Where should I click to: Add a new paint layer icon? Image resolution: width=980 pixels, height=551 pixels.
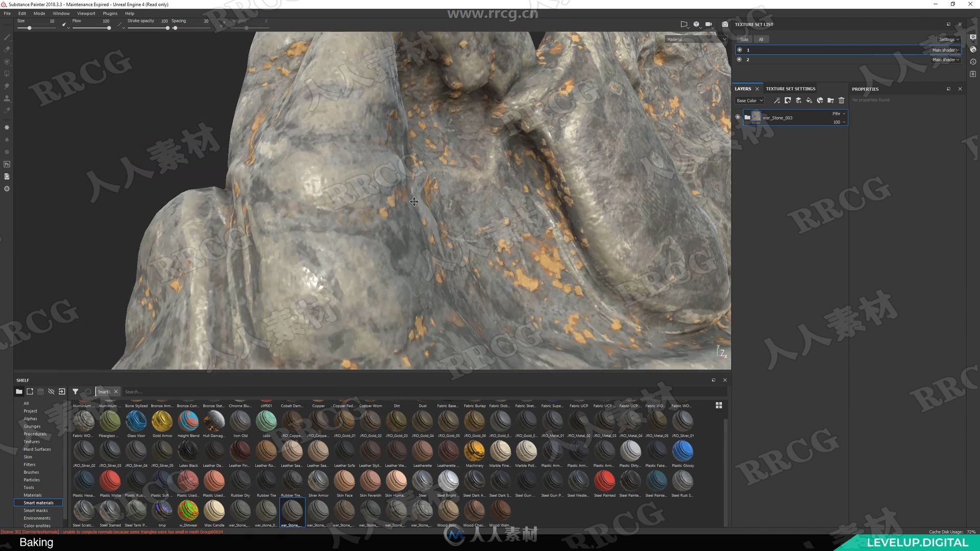[x=798, y=101]
